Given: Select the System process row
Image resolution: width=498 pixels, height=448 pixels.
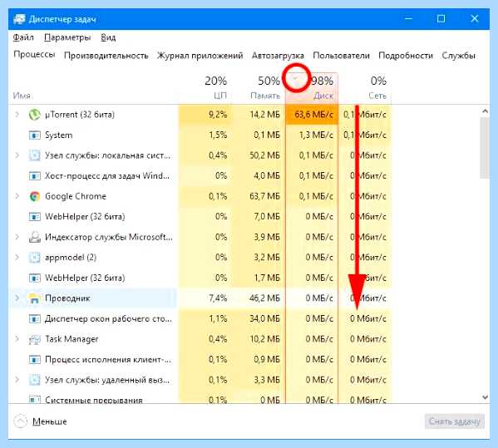Looking at the screenshot, I should coord(200,135).
